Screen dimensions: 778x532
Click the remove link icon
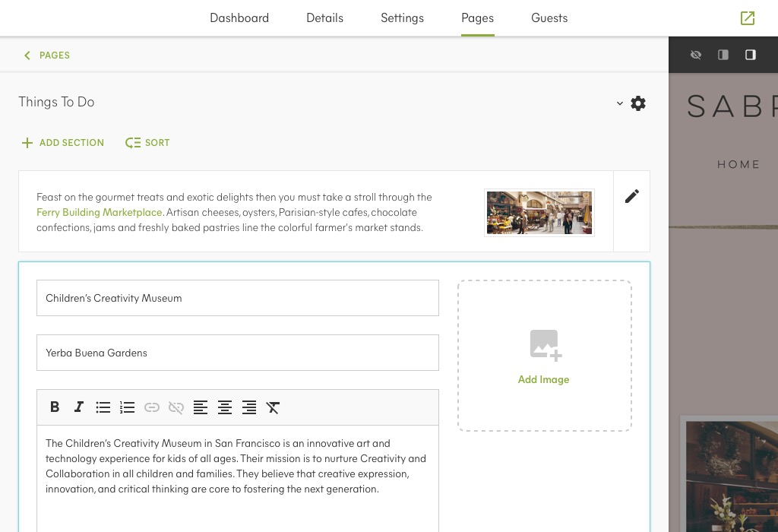tap(176, 407)
